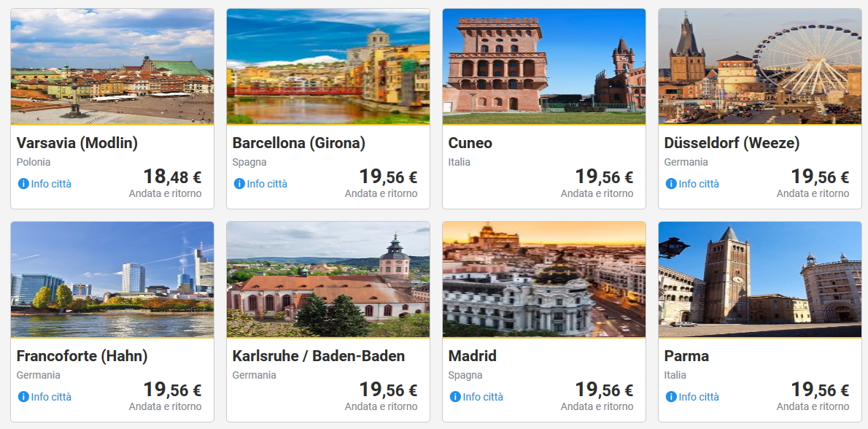Screen dimensions: 868x429
Task: Open the Düsseldorf Ferris wheel photo
Action: [760, 66]
